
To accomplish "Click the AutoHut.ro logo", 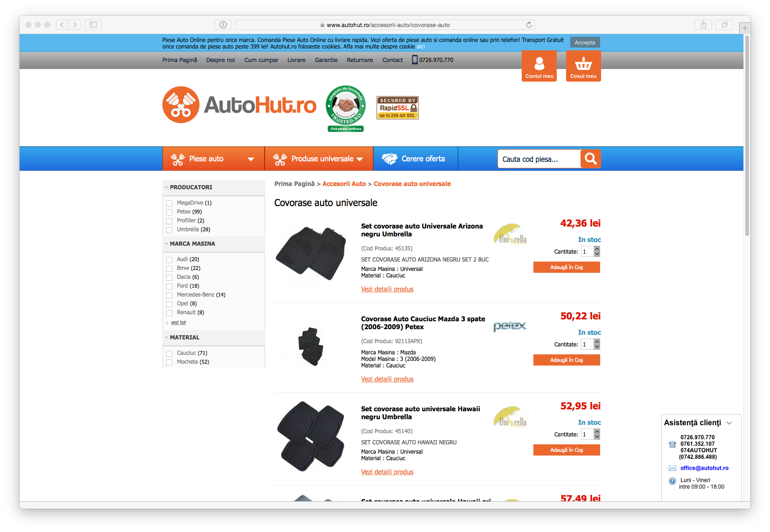I will 239,105.
